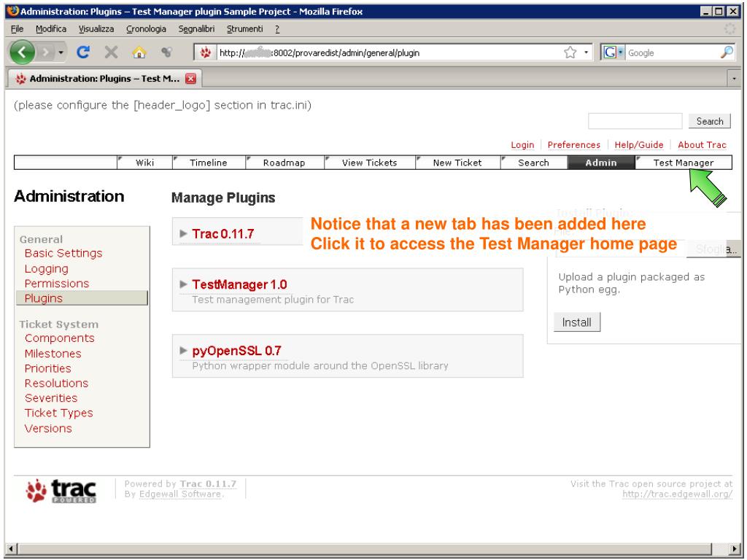
Task: Click the Stop loading X icon
Action: (x=111, y=52)
